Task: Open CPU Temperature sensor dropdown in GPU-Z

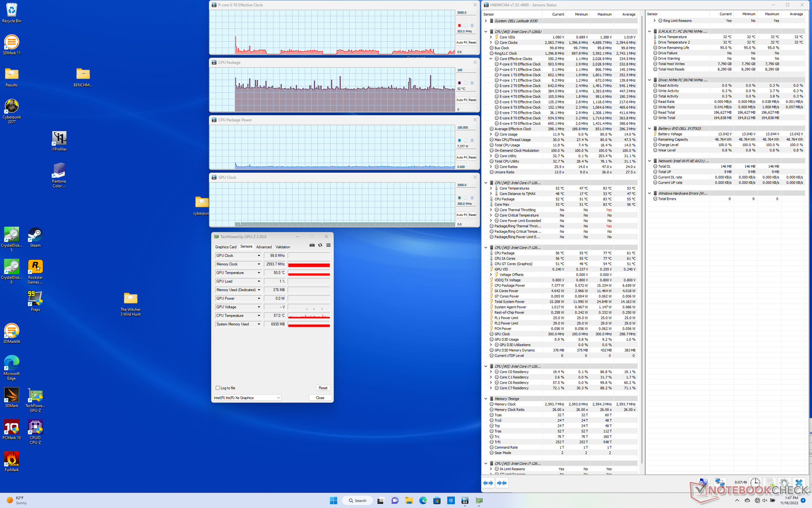Action: (x=259, y=315)
